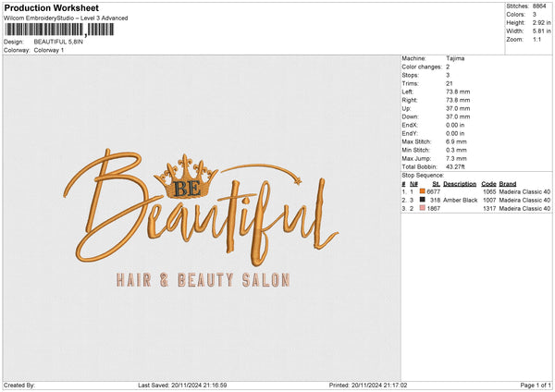Click the Amber Black thread color swatch

coord(423,200)
